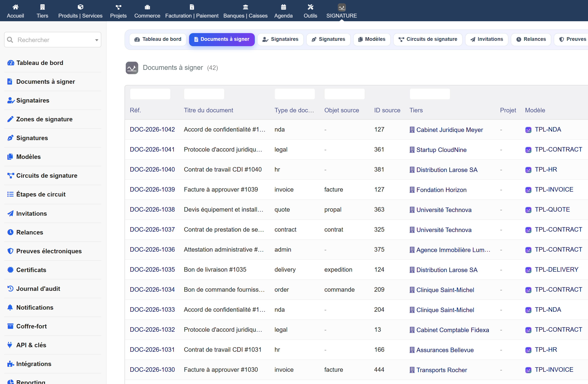This screenshot has width=588, height=384.
Task: Click the Réf. column filter field
Action: click(x=150, y=94)
